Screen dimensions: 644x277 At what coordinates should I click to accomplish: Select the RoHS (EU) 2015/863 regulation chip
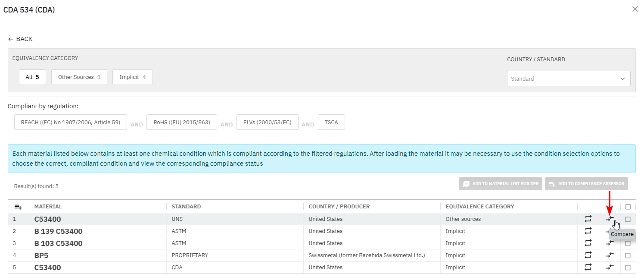pyautogui.click(x=181, y=123)
